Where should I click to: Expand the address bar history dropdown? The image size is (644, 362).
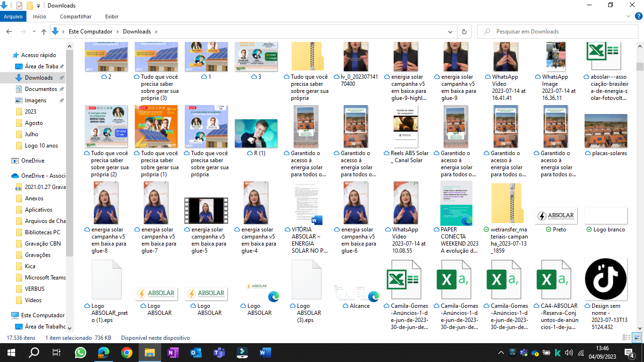pos(451,32)
